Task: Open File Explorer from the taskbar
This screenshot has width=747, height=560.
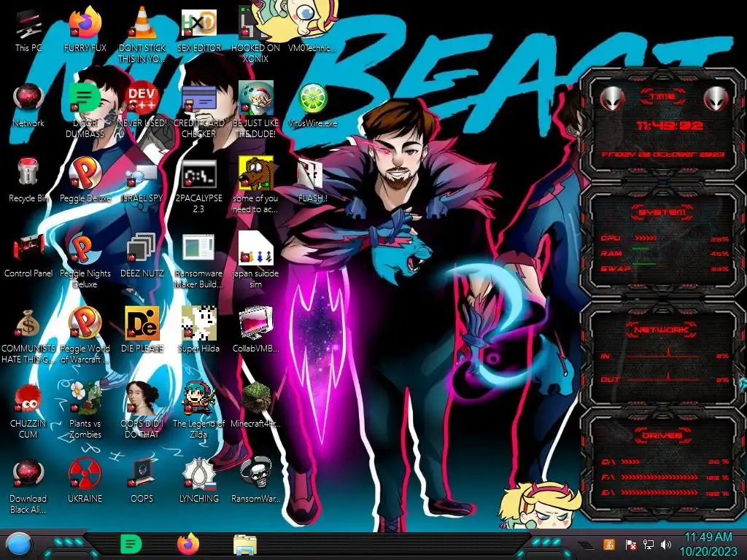Action: tap(245, 544)
